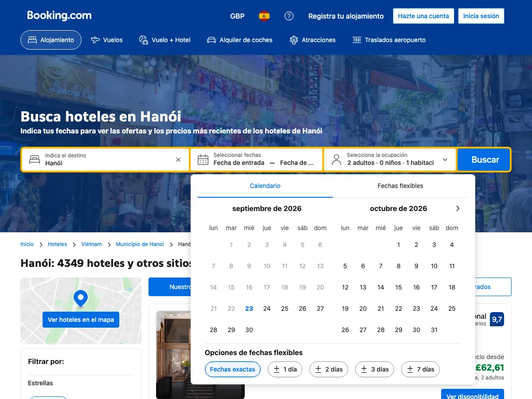Open Alquiler de coches tab
Image resolution: width=532 pixels, height=399 pixels.
point(240,40)
